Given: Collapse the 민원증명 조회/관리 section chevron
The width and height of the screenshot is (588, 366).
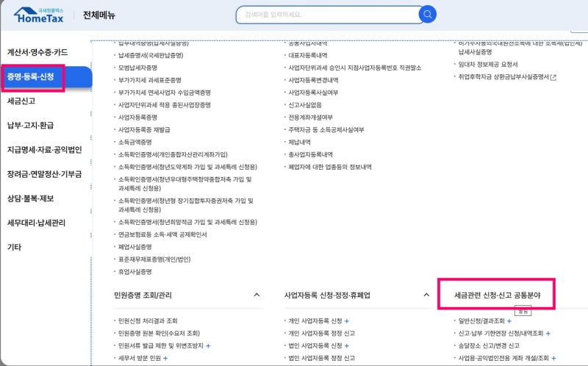Looking at the screenshot, I should coord(257,295).
